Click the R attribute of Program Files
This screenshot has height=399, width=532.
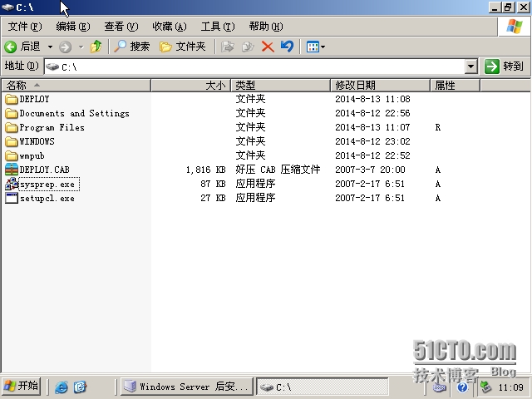point(438,127)
